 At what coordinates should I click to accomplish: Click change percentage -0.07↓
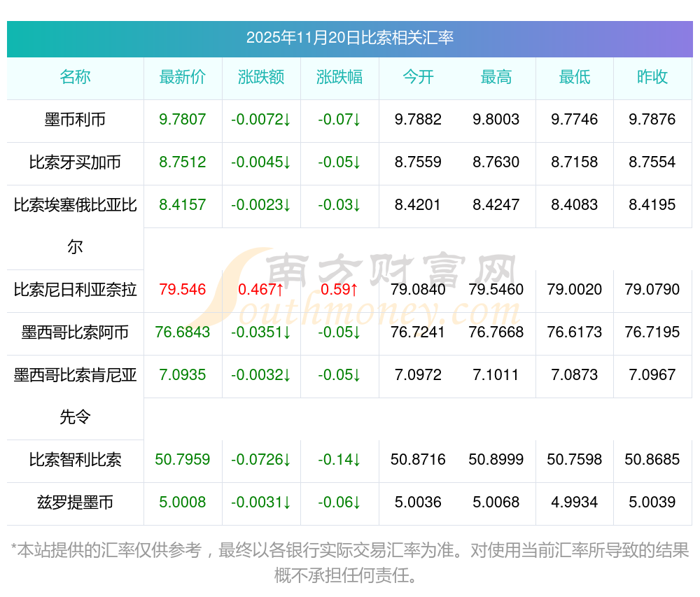[339, 119]
